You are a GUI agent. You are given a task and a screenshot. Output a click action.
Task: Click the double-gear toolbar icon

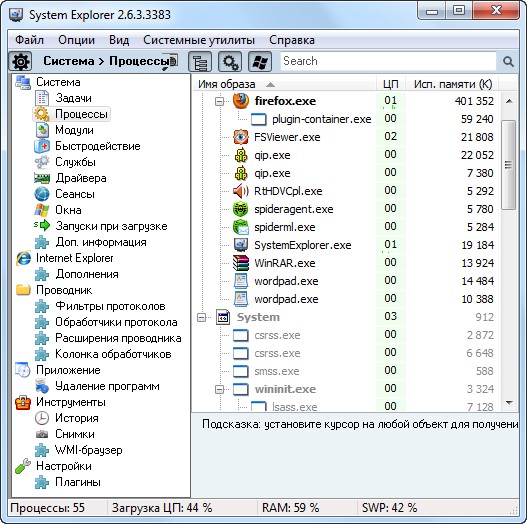[x=230, y=62]
